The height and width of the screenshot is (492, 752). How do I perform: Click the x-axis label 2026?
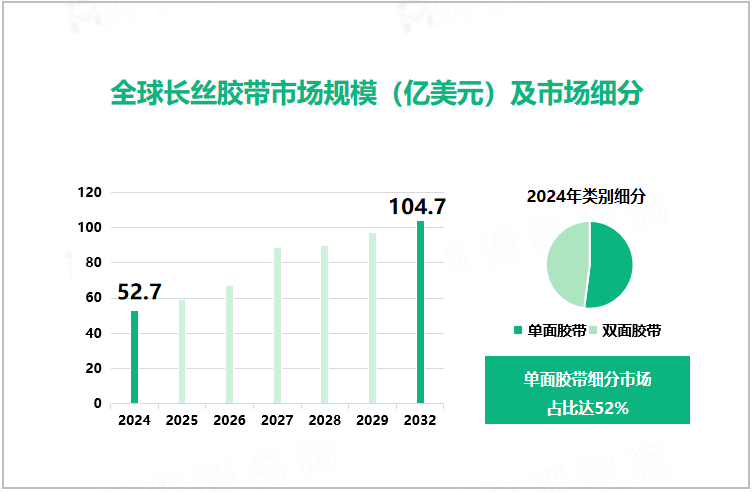click(x=229, y=420)
